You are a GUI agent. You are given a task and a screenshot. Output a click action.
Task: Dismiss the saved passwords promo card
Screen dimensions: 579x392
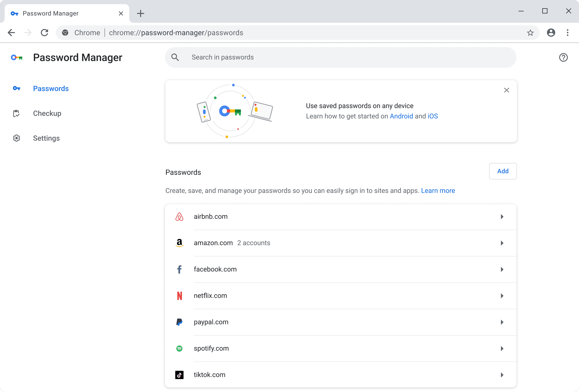pos(506,90)
